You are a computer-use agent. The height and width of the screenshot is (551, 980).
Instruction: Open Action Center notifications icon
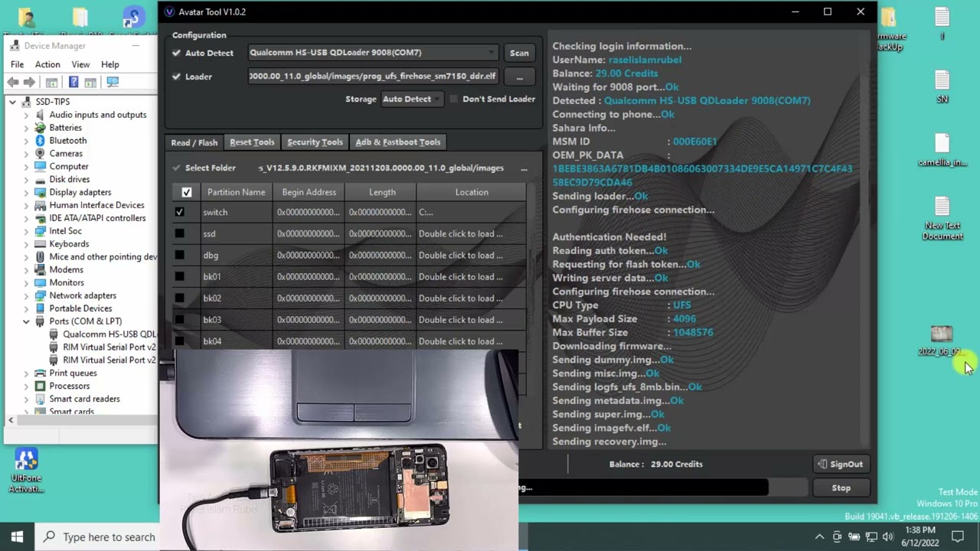pos(958,537)
